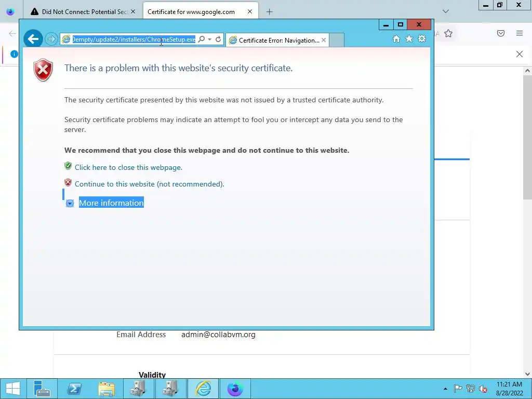Launch PowerShell from the taskbar

click(74, 389)
